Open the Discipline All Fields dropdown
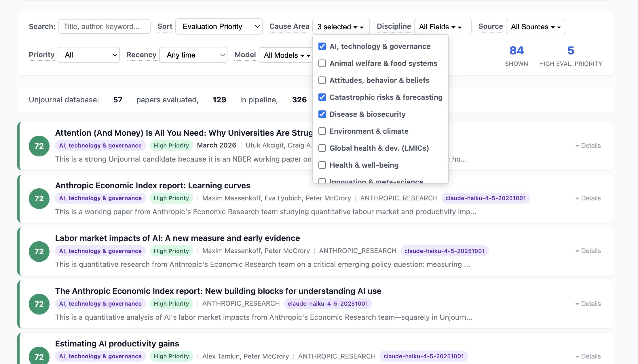The height and width of the screenshot is (364, 638). 443,27
